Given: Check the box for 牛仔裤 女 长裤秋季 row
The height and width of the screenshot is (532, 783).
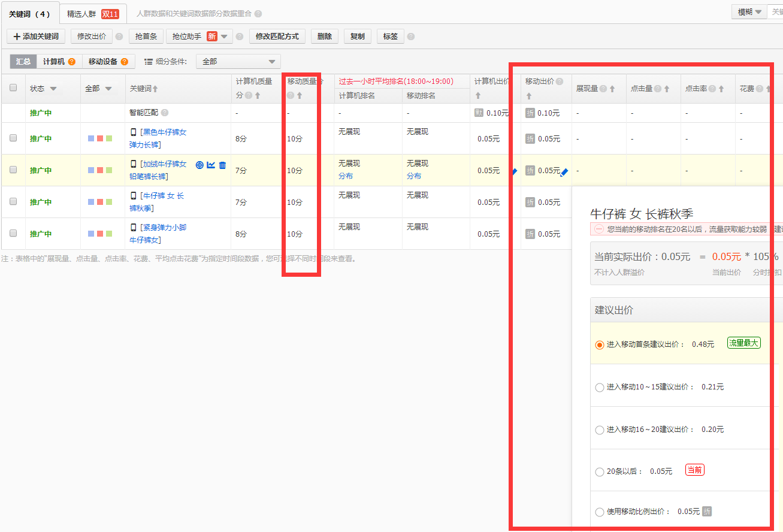Looking at the screenshot, I should click(13, 201).
